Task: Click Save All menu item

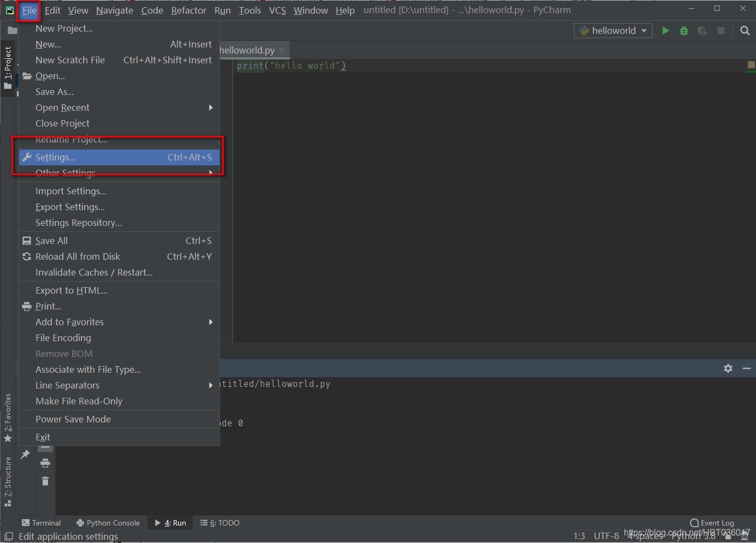Action: tap(119, 241)
